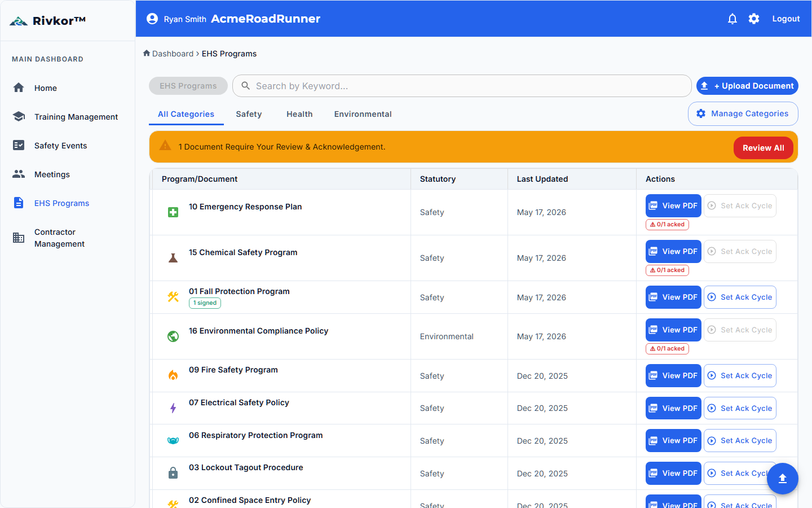Click the user profile avatar icon
The width and height of the screenshot is (812, 508).
152,19
